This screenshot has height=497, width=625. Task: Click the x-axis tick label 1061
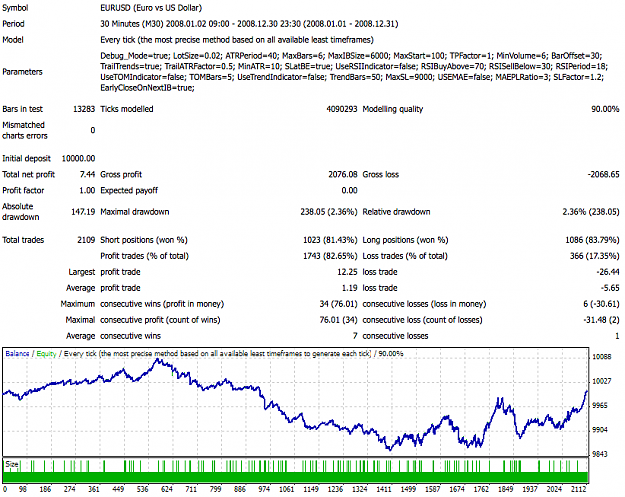point(286,489)
